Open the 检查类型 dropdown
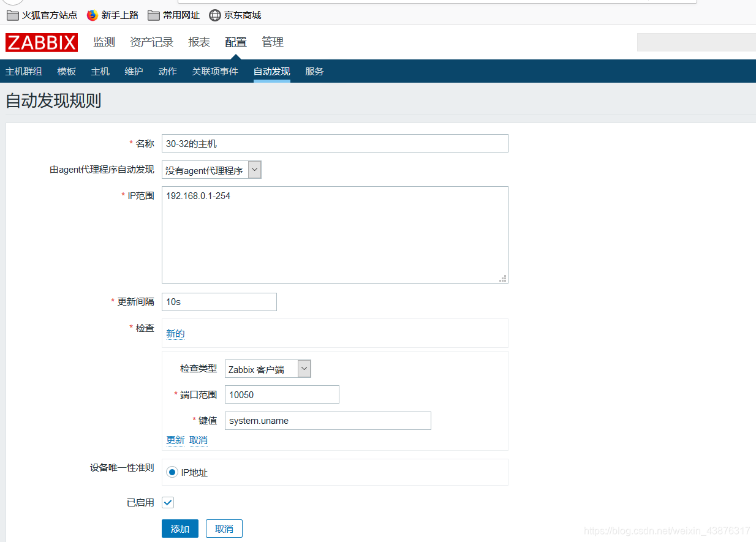756x542 pixels. click(x=268, y=369)
